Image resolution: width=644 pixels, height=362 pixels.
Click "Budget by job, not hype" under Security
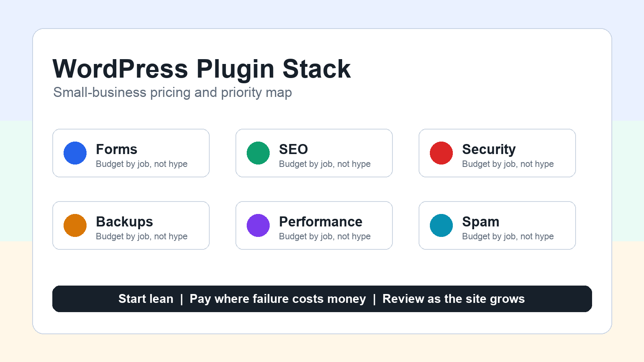508,164
